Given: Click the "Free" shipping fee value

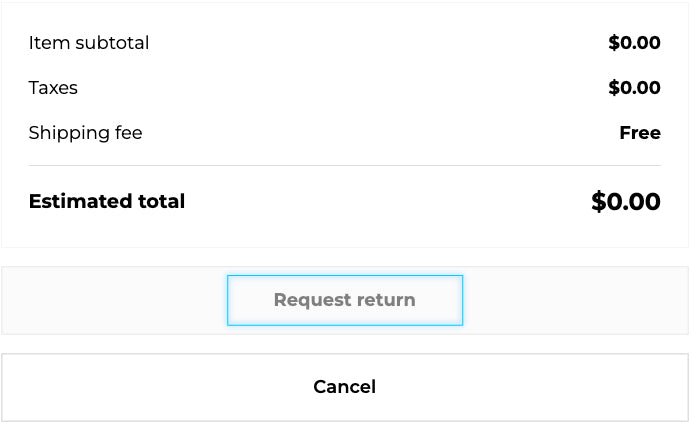Looking at the screenshot, I should coord(640,133).
